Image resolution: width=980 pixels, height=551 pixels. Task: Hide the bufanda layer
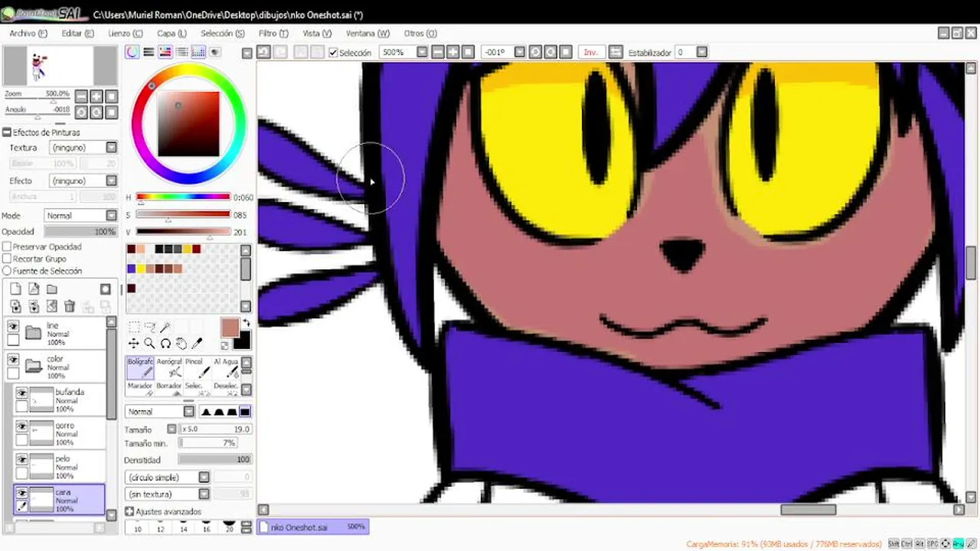coord(21,393)
